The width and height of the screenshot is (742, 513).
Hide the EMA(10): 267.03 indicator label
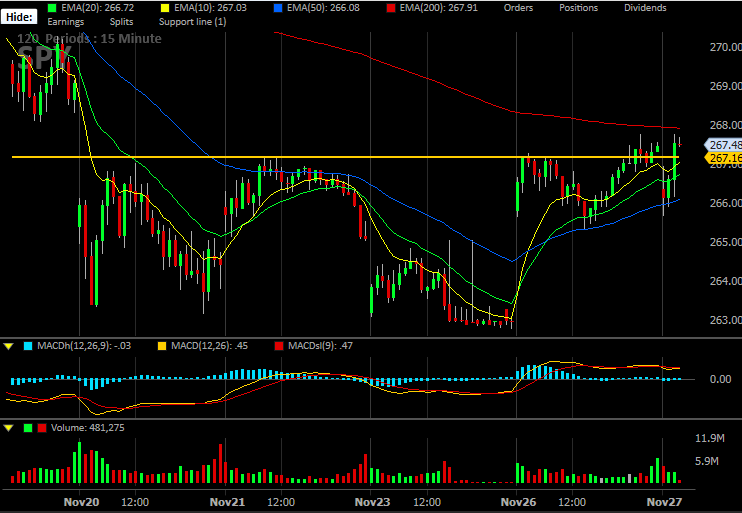pos(210,8)
